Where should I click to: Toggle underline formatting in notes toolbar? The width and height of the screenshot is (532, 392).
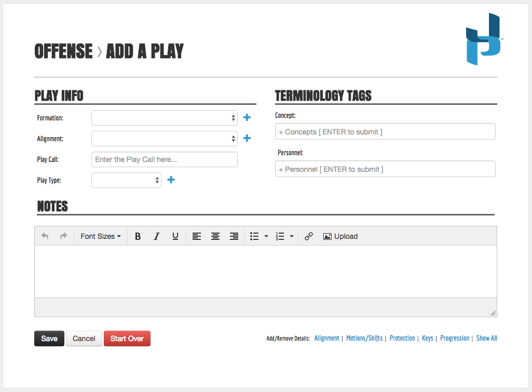coord(175,236)
